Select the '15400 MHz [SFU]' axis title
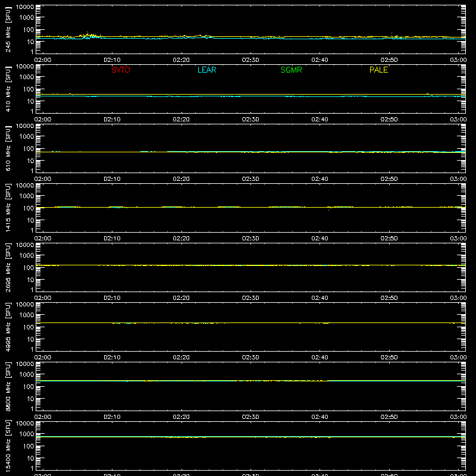 [x=8, y=446]
